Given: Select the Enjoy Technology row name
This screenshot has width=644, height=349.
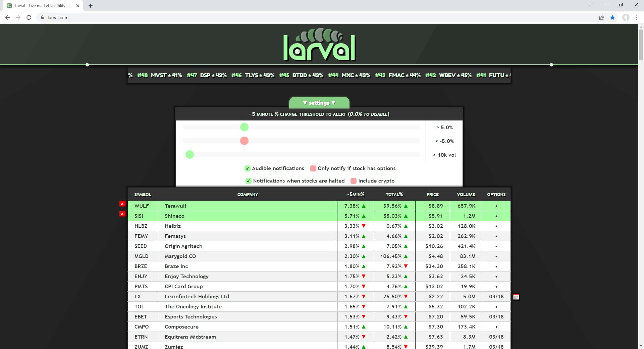Looking at the screenshot, I should [x=186, y=277].
